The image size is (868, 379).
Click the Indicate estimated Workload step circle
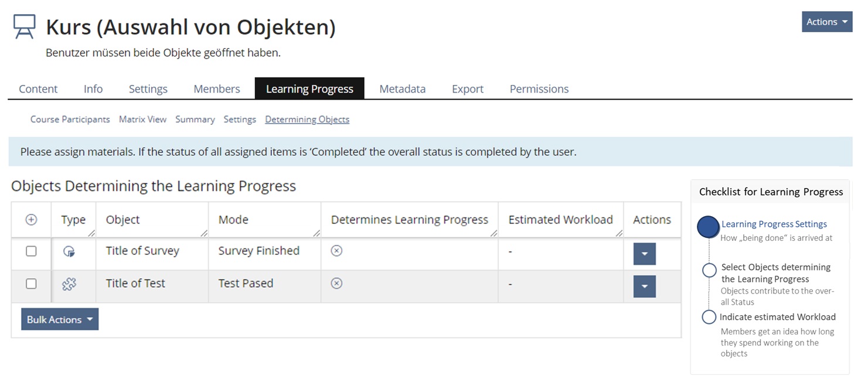coord(709,317)
